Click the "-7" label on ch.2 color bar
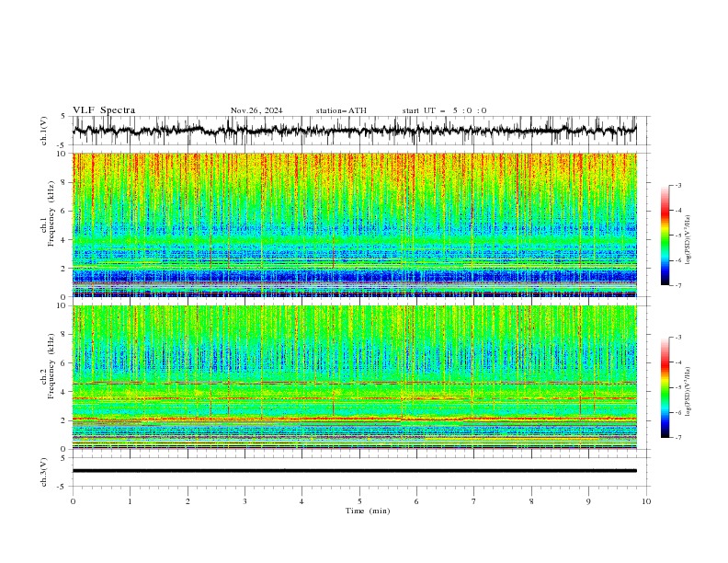 click(678, 438)
